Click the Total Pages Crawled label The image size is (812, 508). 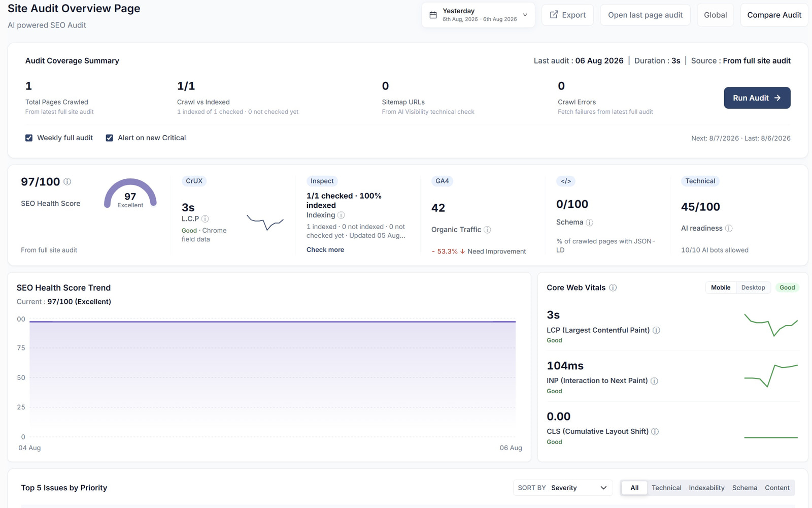(57, 102)
